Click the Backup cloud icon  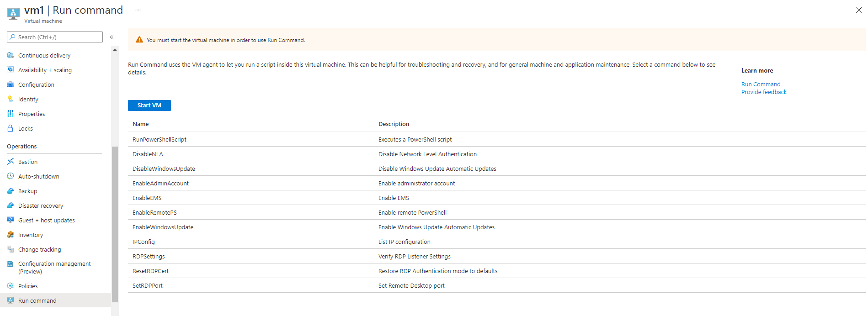[x=11, y=191]
